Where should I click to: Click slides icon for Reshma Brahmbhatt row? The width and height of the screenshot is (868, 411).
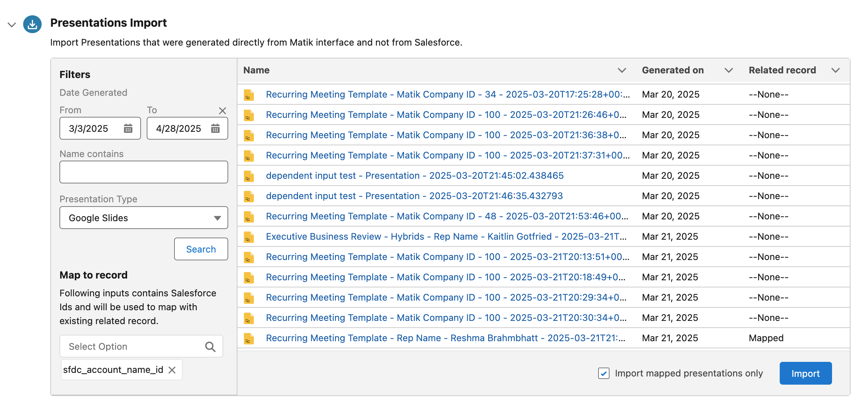click(249, 338)
